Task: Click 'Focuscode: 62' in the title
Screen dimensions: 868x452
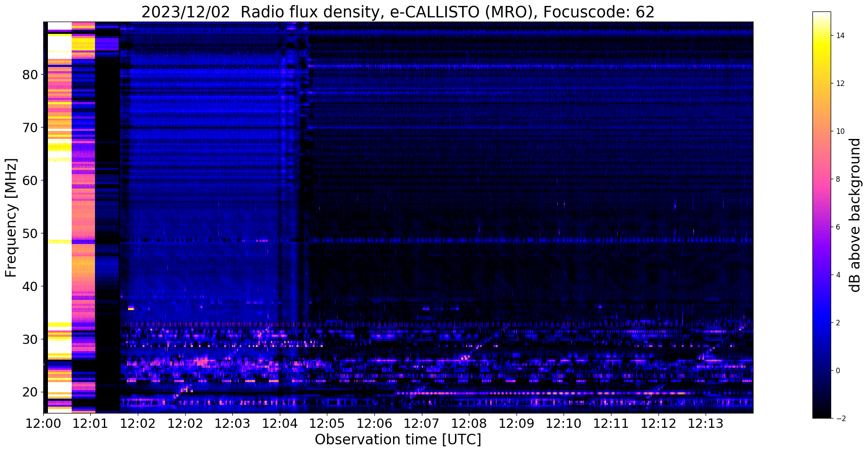Action: (x=598, y=12)
